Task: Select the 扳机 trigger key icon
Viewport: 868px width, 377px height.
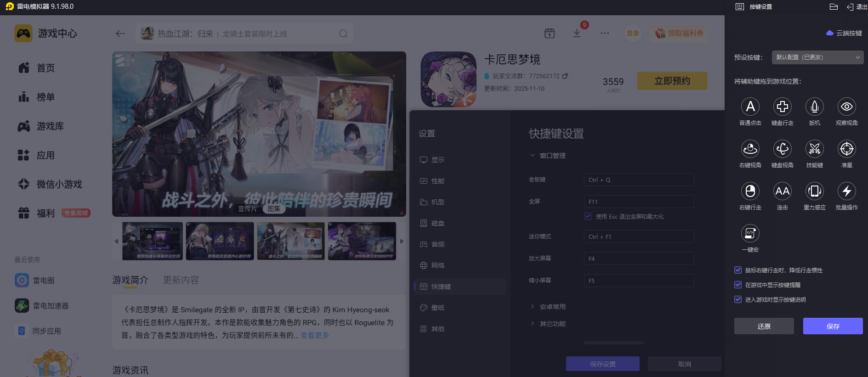Action: coord(815,107)
